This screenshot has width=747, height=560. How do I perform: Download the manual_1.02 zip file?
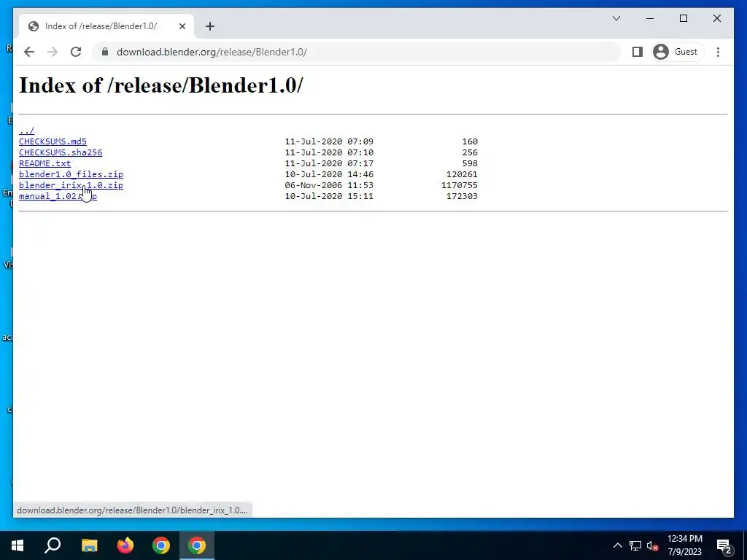58,196
